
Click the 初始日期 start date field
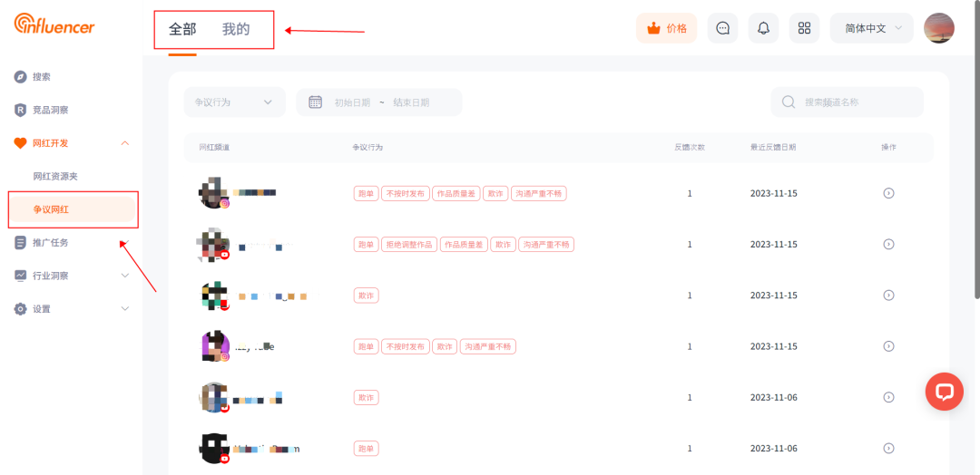point(352,102)
